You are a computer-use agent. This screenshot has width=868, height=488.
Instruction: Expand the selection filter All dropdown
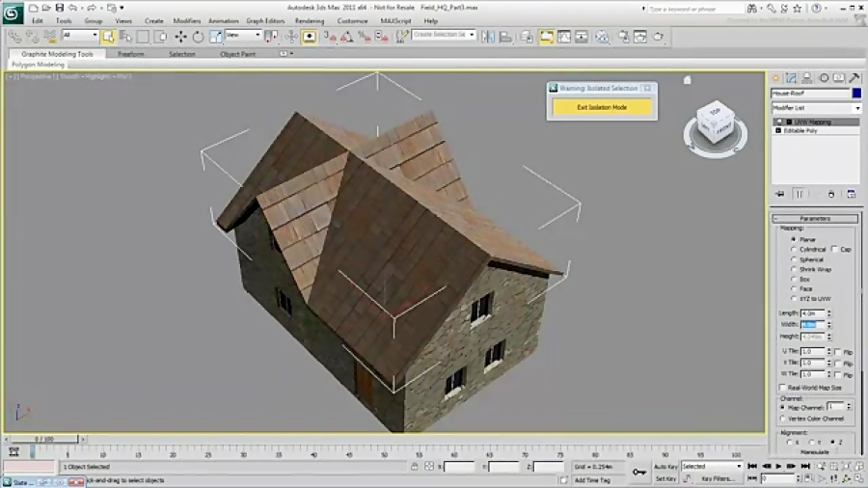tap(80, 36)
